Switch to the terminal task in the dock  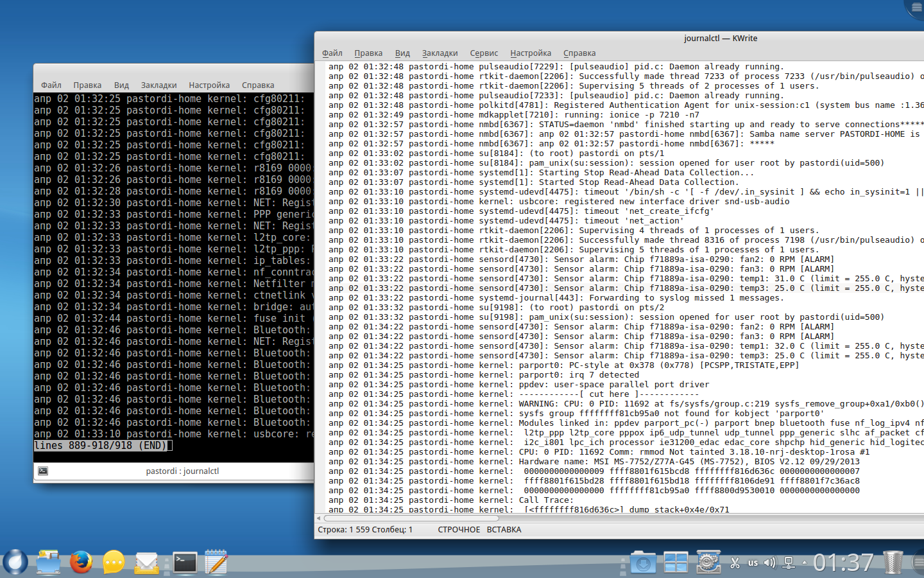tap(185, 563)
